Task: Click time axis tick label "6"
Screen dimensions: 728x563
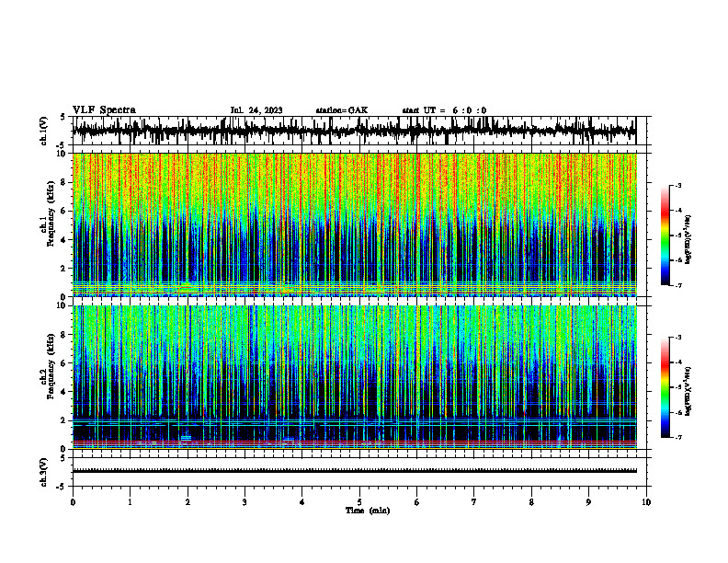Action: [x=417, y=502]
